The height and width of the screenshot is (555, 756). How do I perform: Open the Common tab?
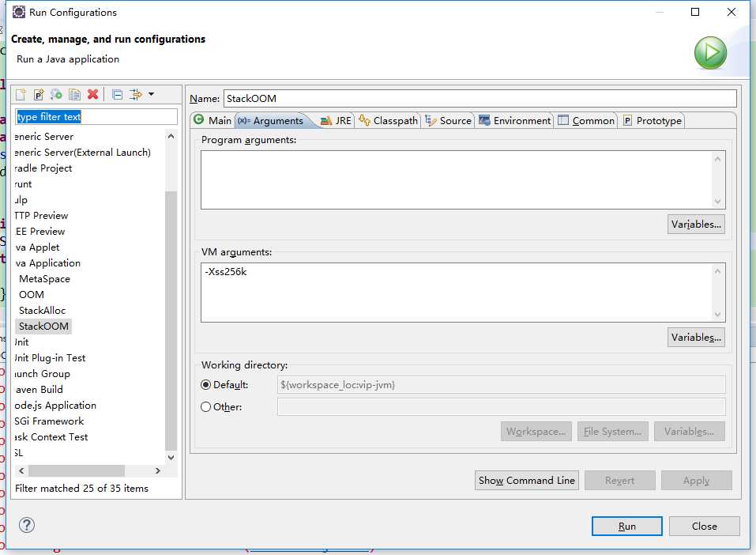586,121
